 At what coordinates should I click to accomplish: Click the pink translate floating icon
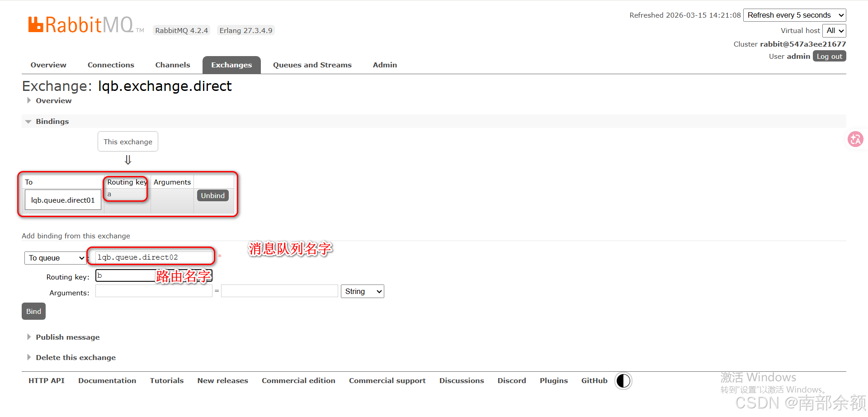[855, 139]
